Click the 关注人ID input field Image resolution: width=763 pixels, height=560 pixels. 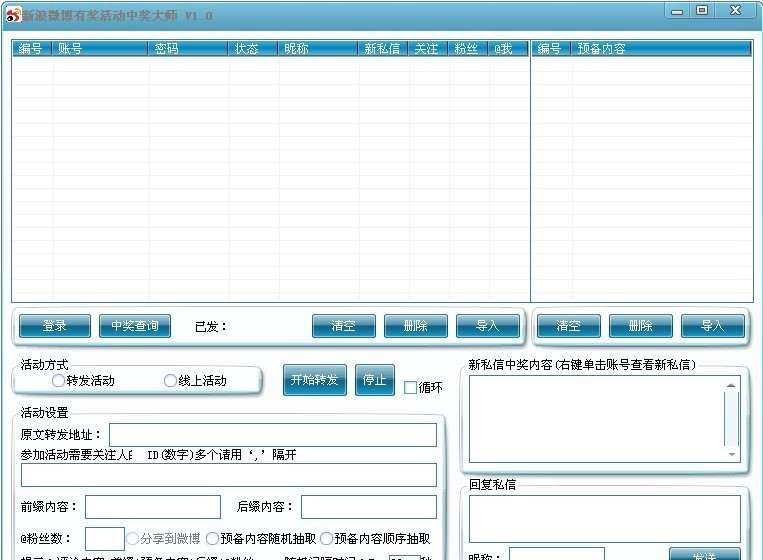point(229,475)
